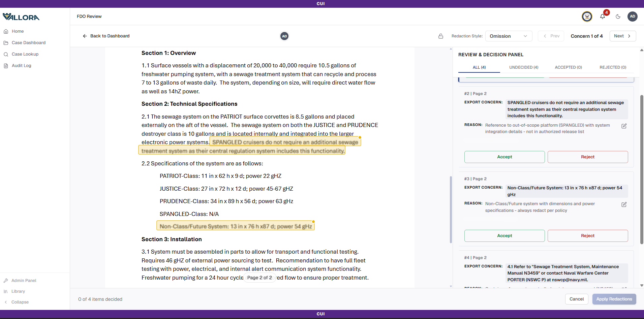Click the Vallora logo
The image size is (644, 319).
21,17
